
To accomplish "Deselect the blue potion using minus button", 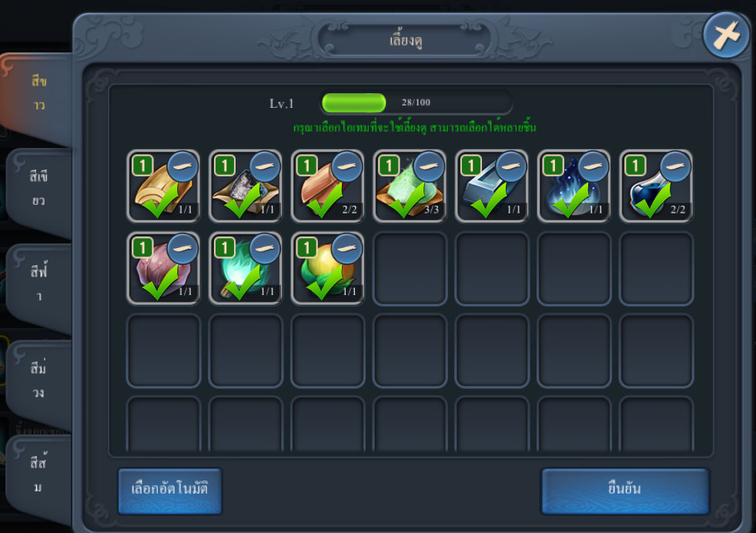I will (675, 166).
